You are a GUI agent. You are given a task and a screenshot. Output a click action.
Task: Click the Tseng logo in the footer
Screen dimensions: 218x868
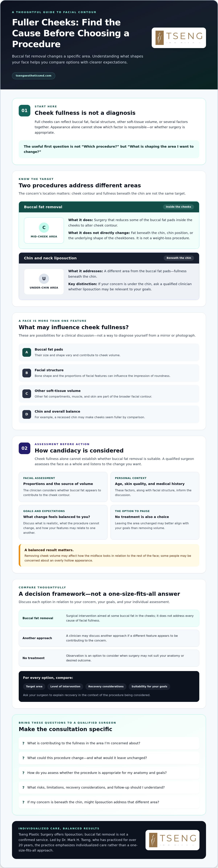[x=172, y=840]
